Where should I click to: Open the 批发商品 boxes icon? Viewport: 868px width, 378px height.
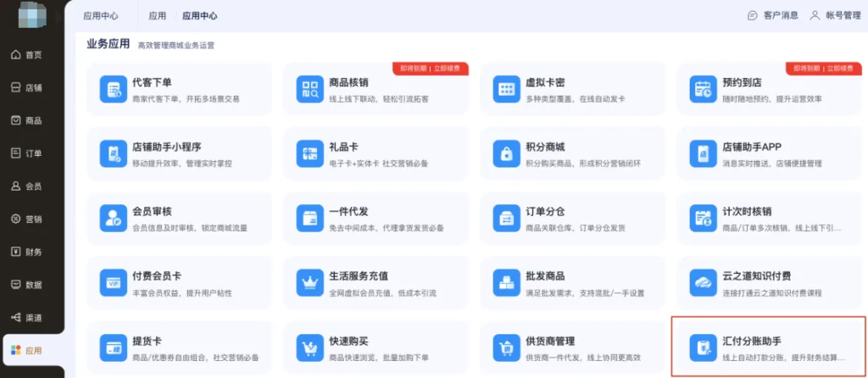(507, 283)
